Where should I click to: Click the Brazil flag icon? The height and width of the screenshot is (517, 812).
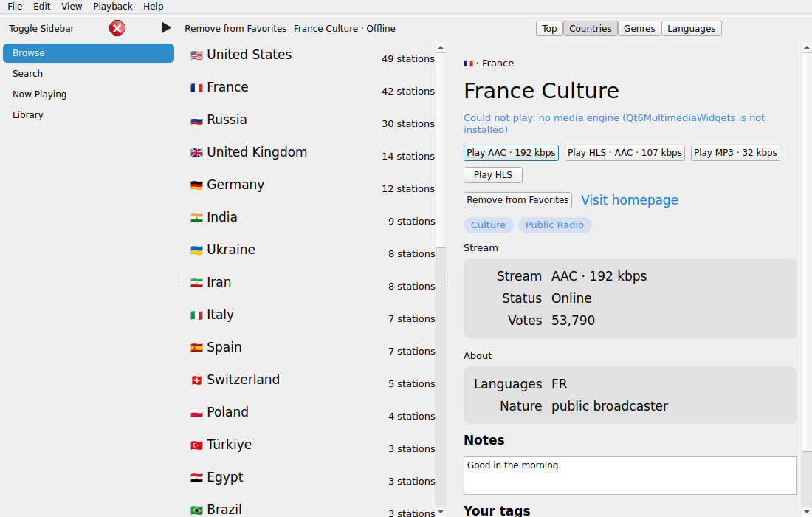[x=196, y=510]
